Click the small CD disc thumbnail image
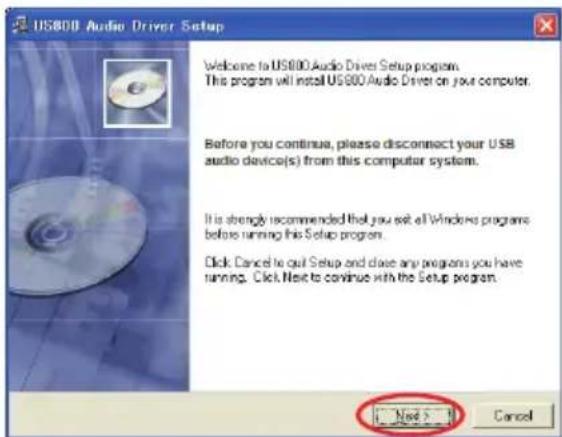The width and height of the screenshot is (562, 437). pos(137,93)
